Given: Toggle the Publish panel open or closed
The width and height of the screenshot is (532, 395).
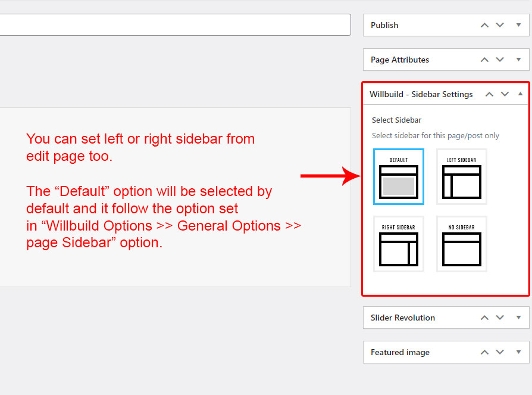Looking at the screenshot, I should (519, 25).
